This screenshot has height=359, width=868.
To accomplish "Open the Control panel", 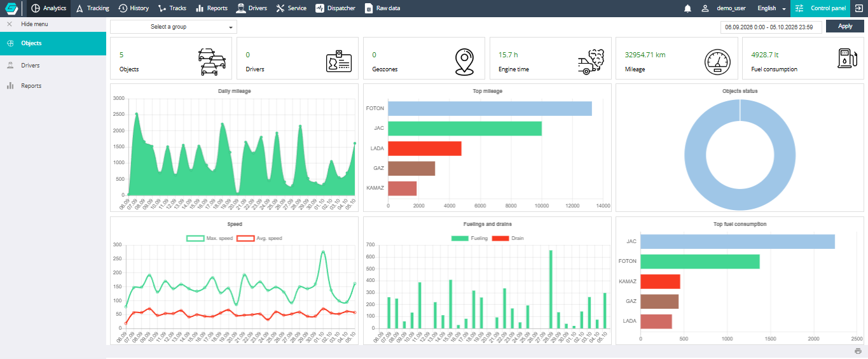I will 820,8.
